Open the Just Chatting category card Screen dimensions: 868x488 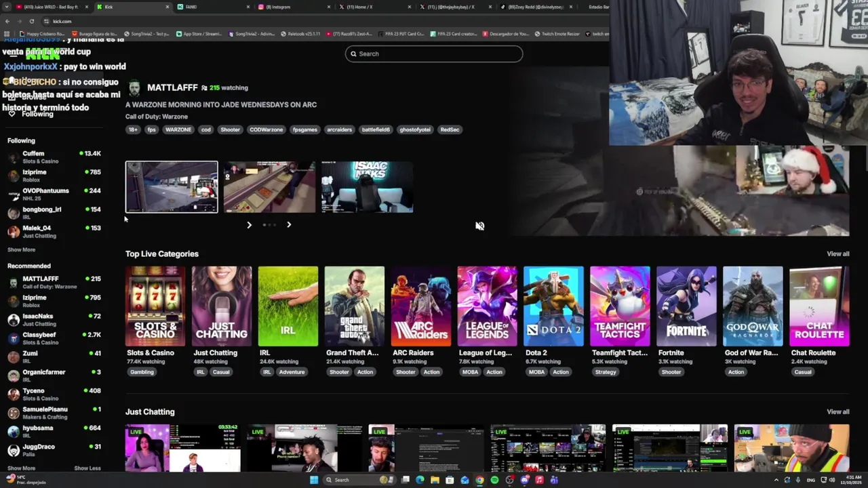222,306
